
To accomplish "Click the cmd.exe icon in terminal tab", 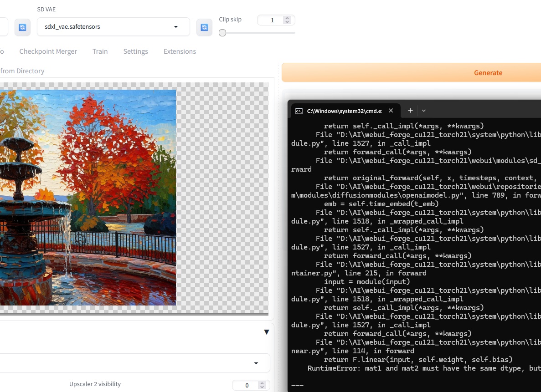I will coord(299,111).
